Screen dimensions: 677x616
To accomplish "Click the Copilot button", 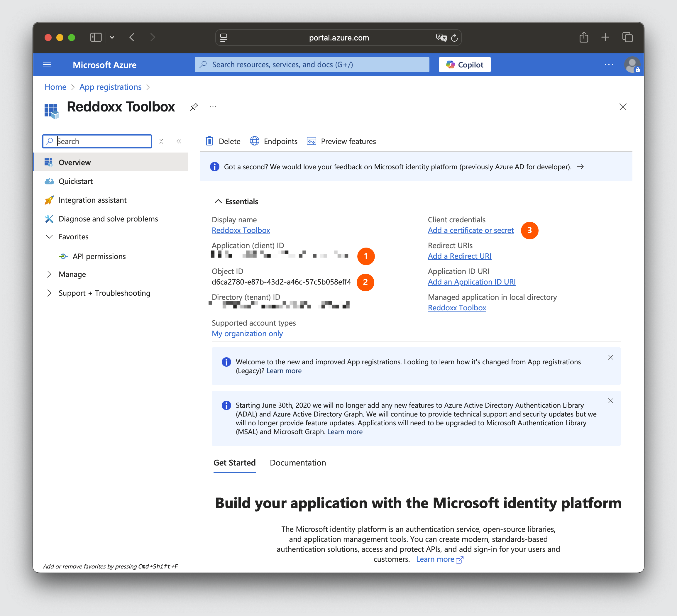I will pyautogui.click(x=464, y=65).
